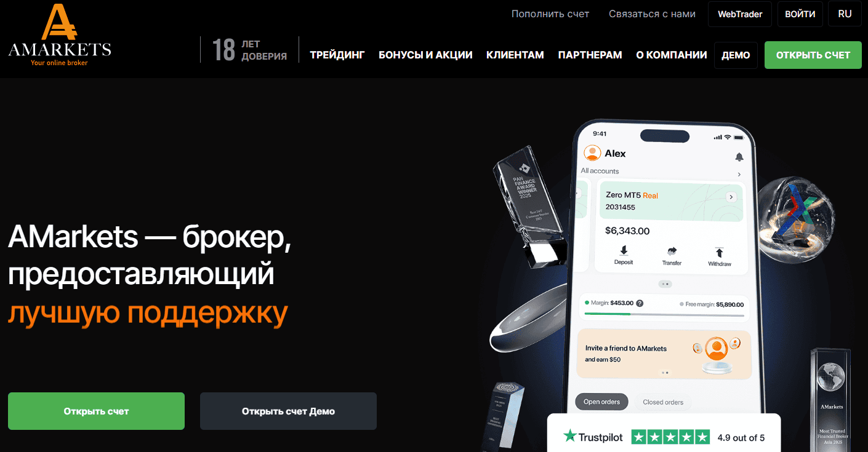This screenshot has width=868, height=452.
Task: Click the margin level progress bar
Action: (664, 314)
